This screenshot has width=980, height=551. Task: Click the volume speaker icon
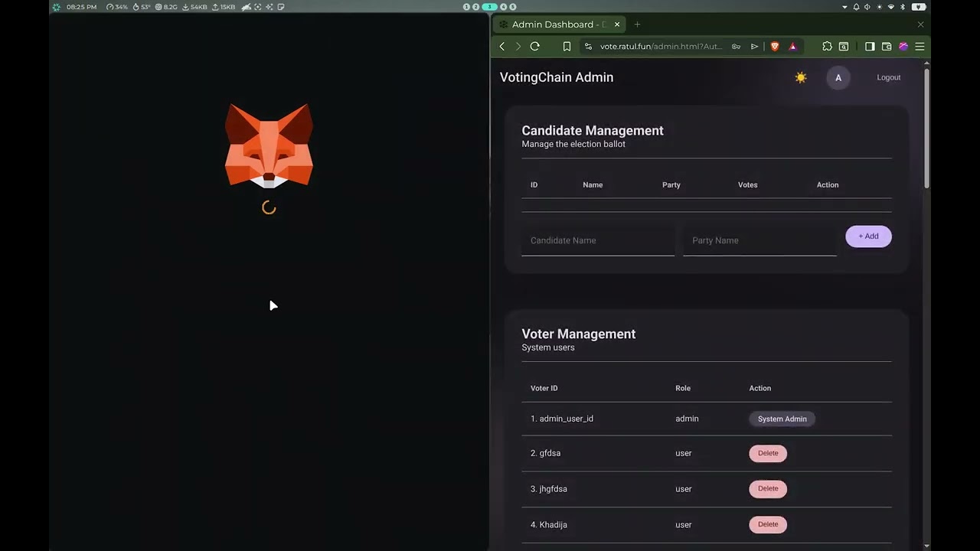pyautogui.click(x=867, y=7)
